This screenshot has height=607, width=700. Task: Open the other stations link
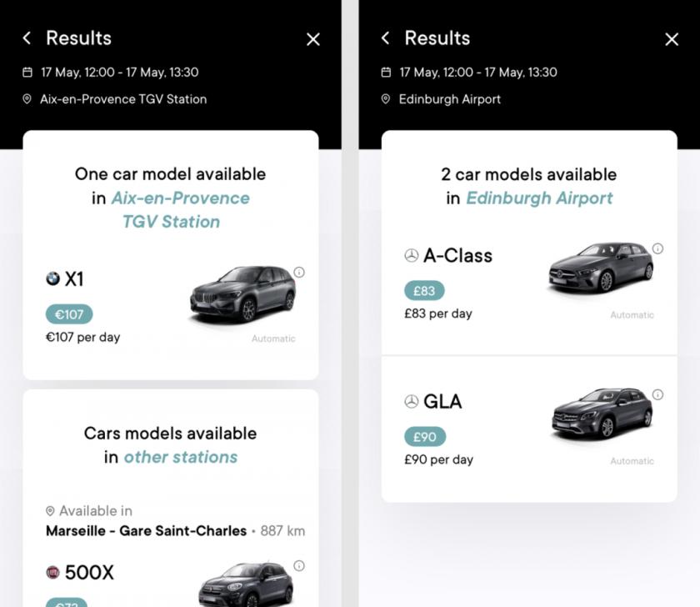pos(181,457)
